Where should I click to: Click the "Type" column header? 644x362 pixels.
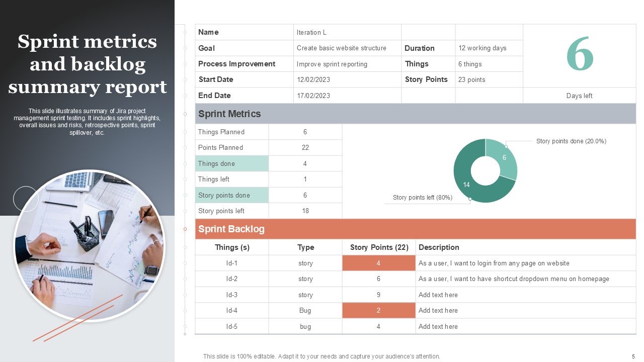(x=305, y=247)
